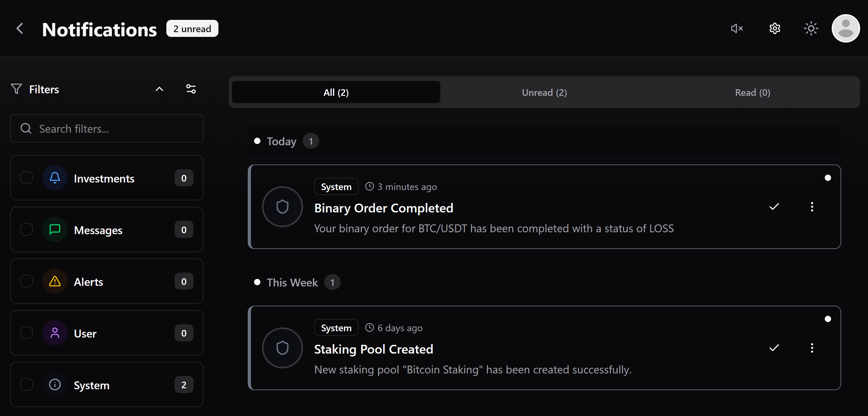
Task: Click the System info icon in sidebar
Action: (x=55, y=385)
